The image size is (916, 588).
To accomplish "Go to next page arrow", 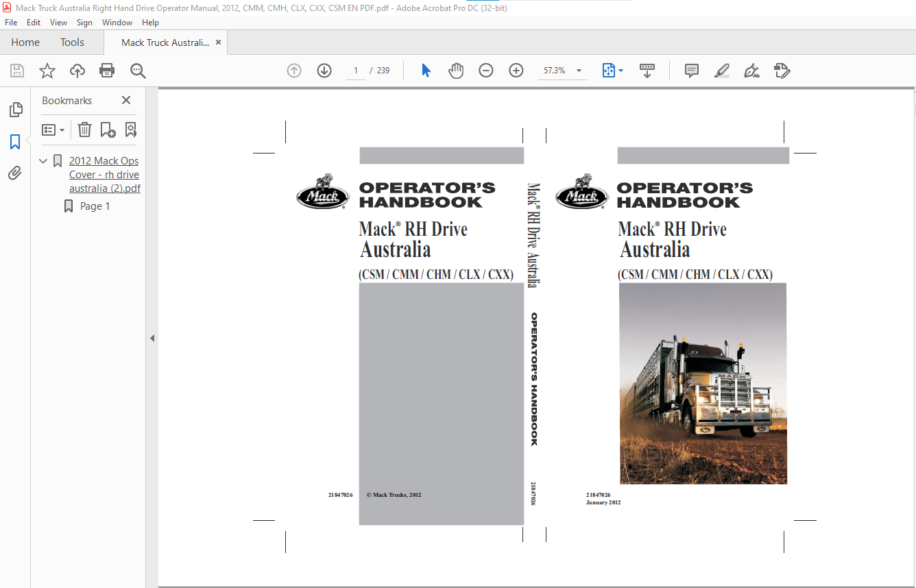I will click(324, 71).
